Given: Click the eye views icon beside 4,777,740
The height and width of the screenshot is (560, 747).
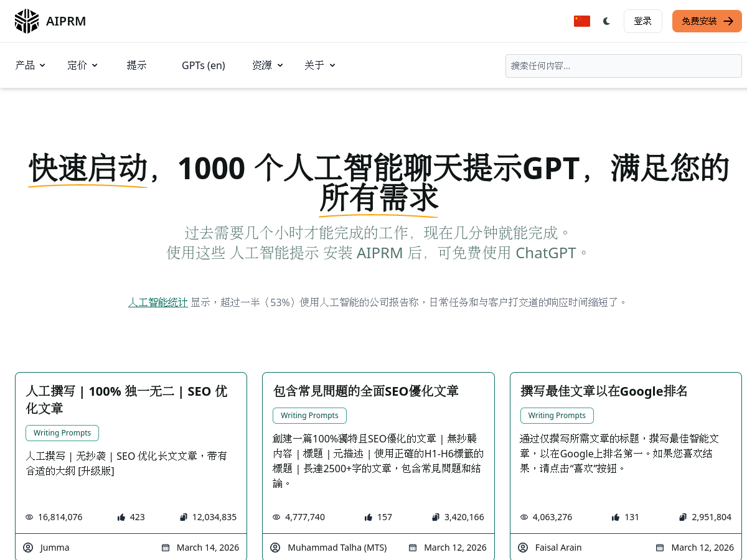Looking at the screenshot, I should tap(276, 517).
